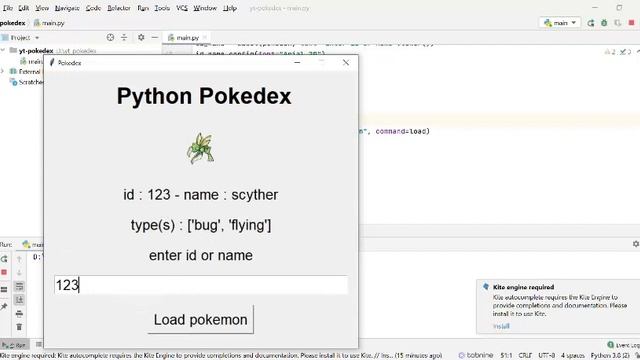This screenshot has width=640, height=360.
Task: Open the Event Log in status bar
Action: coord(623,345)
